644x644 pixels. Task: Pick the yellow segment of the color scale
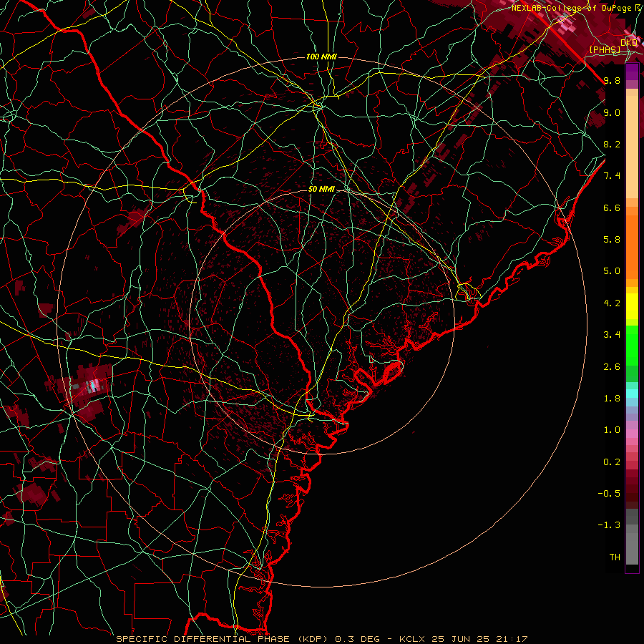tap(632, 306)
